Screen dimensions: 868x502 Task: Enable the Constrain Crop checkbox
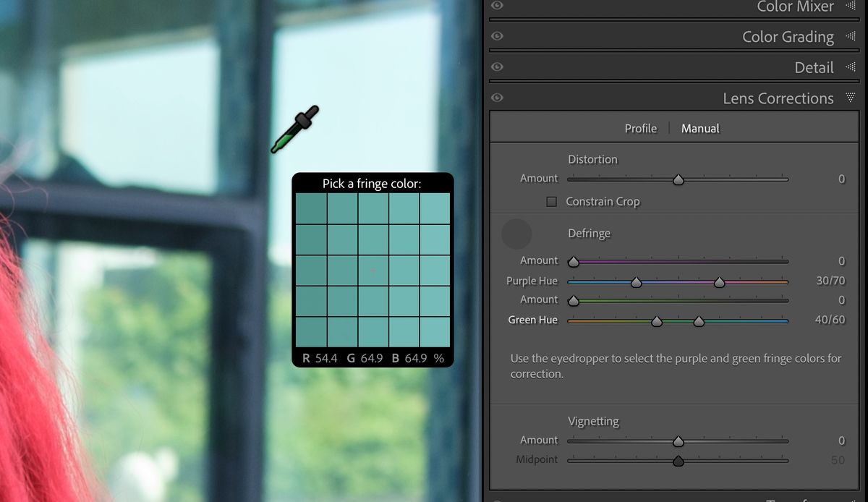point(551,202)
